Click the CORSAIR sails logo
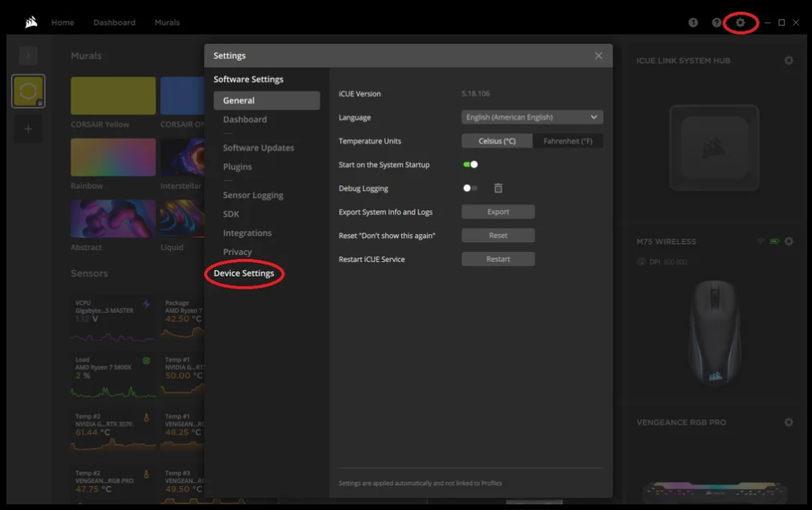 [31, 23]
